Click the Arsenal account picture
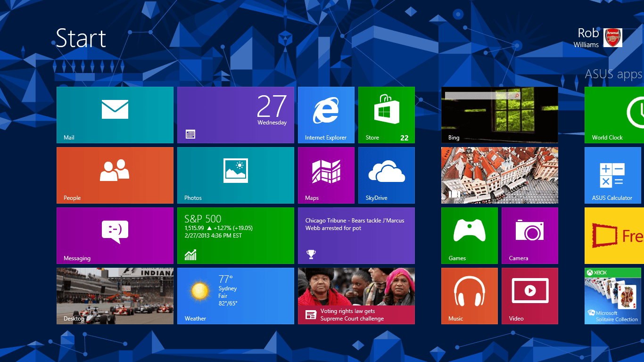 click(613, 38)
